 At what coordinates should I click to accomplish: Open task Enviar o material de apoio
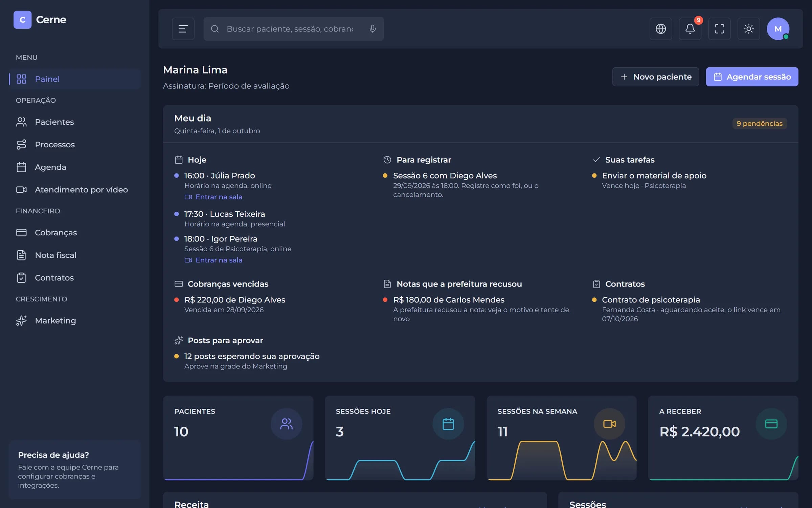(654, 176)
